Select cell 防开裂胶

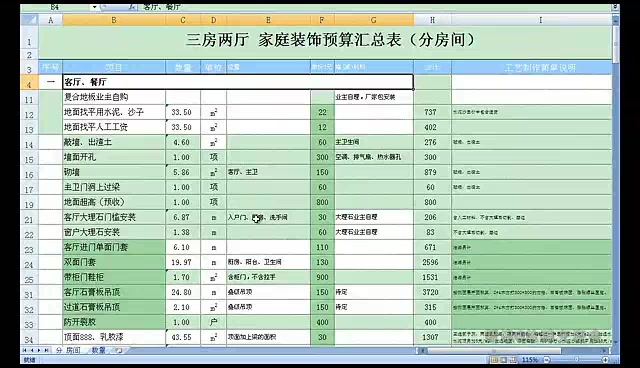point(114,322)
